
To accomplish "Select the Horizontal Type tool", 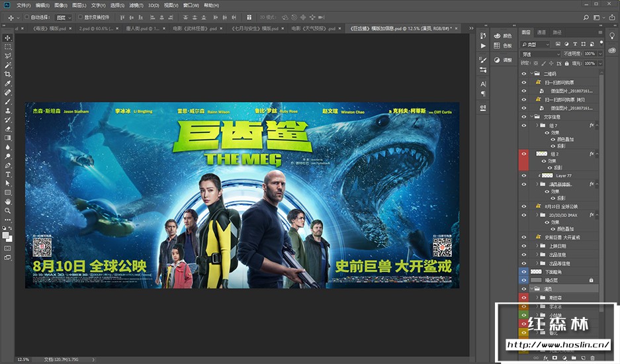I will coord(7,175).
